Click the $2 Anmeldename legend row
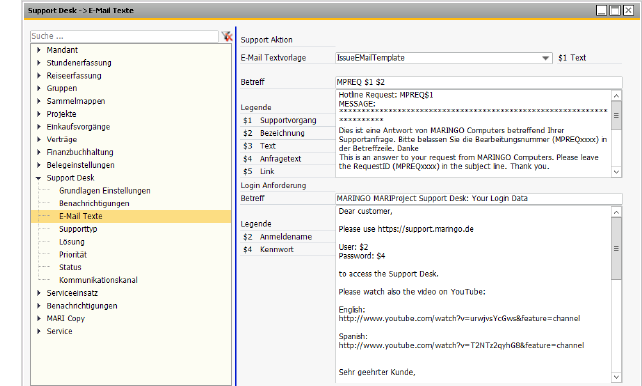The height and width of the screenshot is (386, 642). coord(287,237)
